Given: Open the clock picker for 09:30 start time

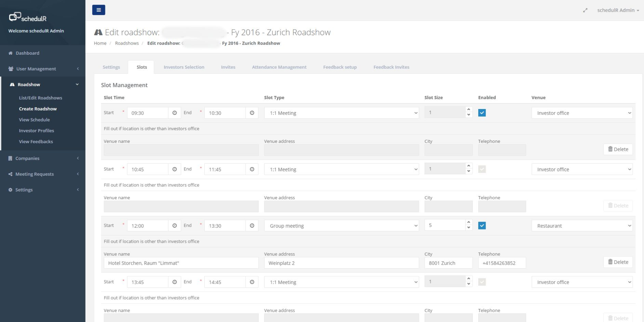Looking at the screenshot, I should click(175, 113).
